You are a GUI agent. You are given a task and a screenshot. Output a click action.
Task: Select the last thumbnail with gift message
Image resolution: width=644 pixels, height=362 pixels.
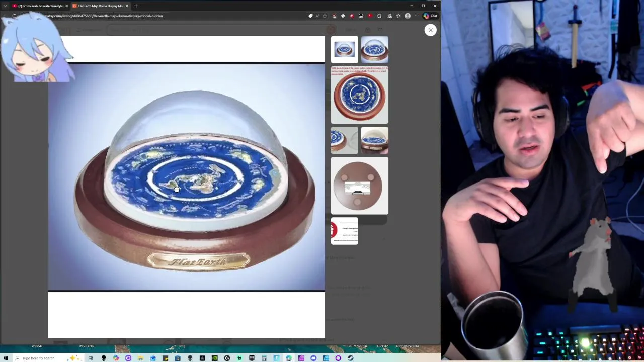(345, 231)
